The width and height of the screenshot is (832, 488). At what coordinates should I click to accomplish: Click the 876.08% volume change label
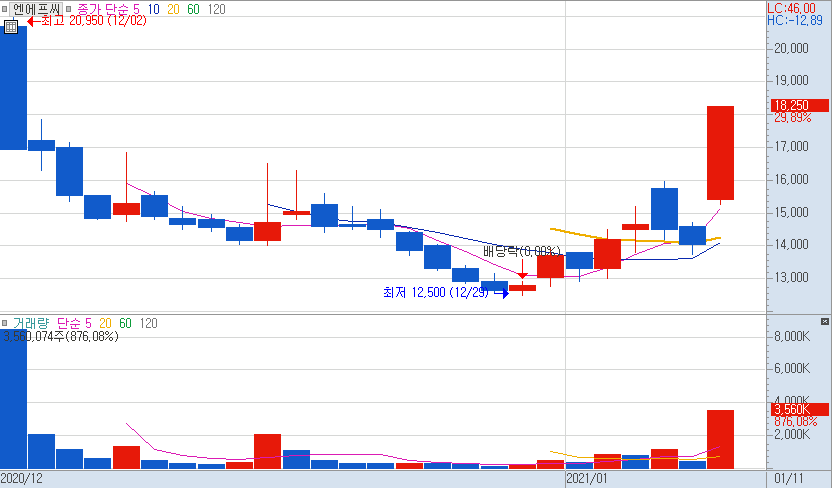pos(795,422)
